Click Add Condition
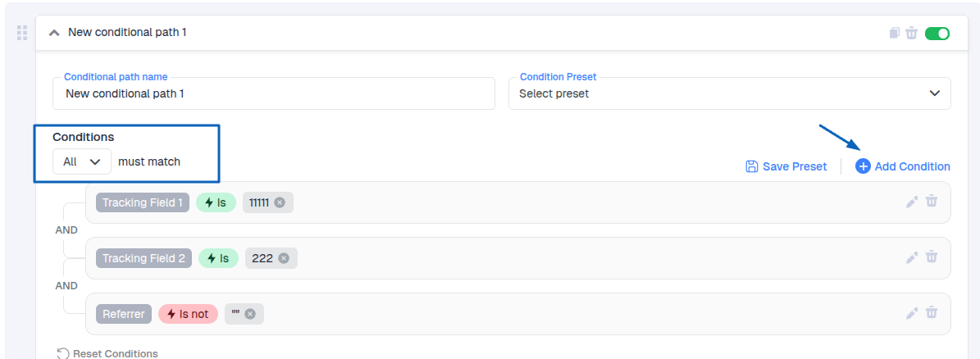Viewport: 980px width, 359px height. [903, 166]
